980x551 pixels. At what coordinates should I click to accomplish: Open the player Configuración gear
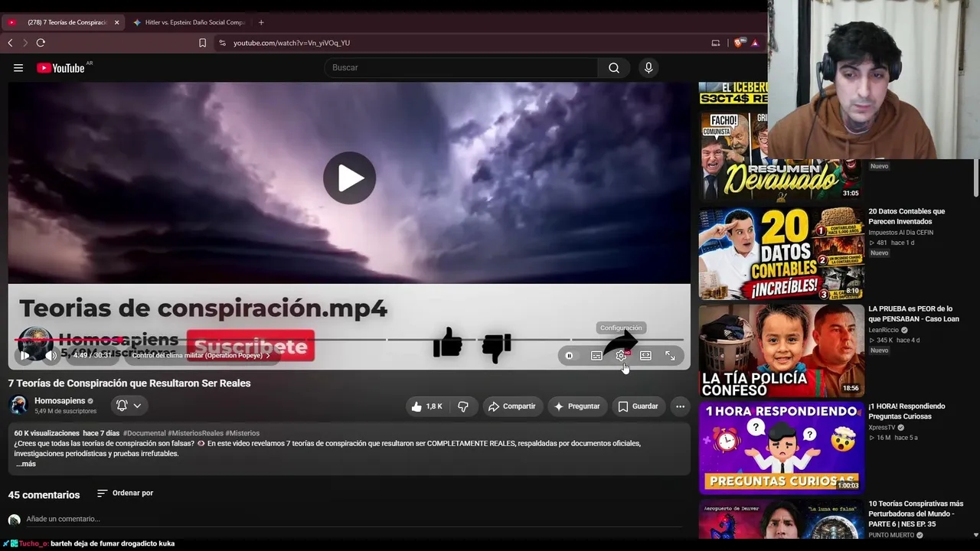pyautogui.click(x=621, y=355)
